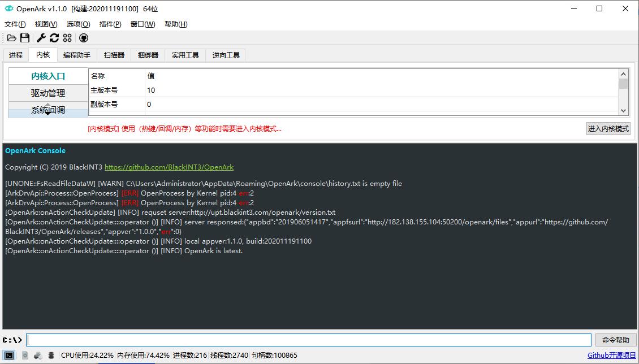Click the OpenArk Console heading
Image resolution: width=639 pixels, height=364 pixels.
[x=35, y=151]
